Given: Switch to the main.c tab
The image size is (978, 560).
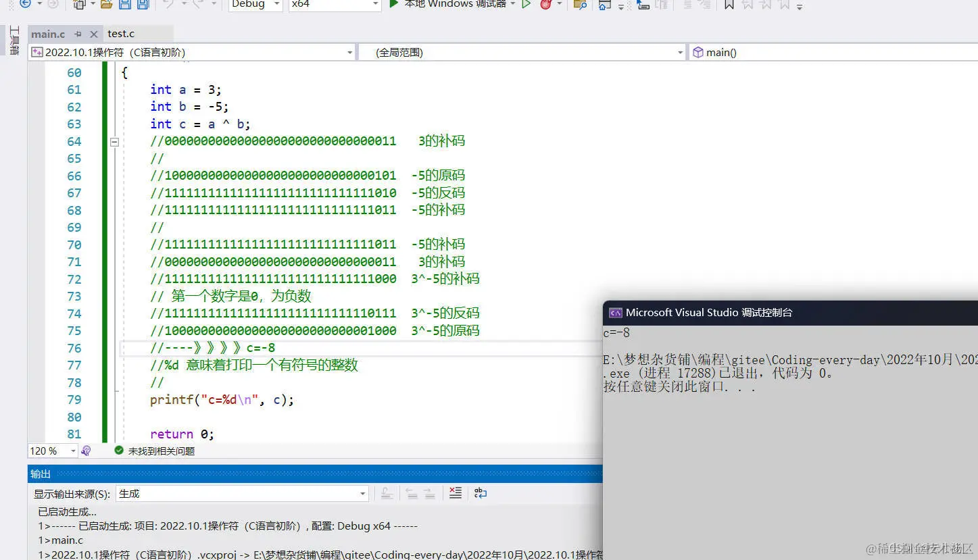Looking at the screenshot, I should coord(48,34).
